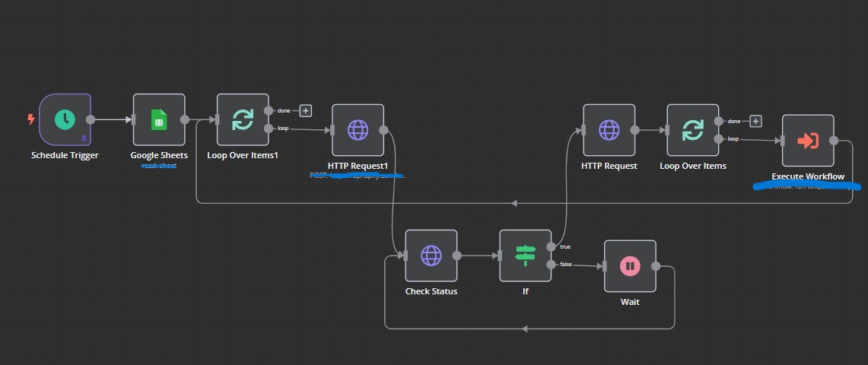868x365 pixels.
Task: Click the If label text
Action: 526,291
